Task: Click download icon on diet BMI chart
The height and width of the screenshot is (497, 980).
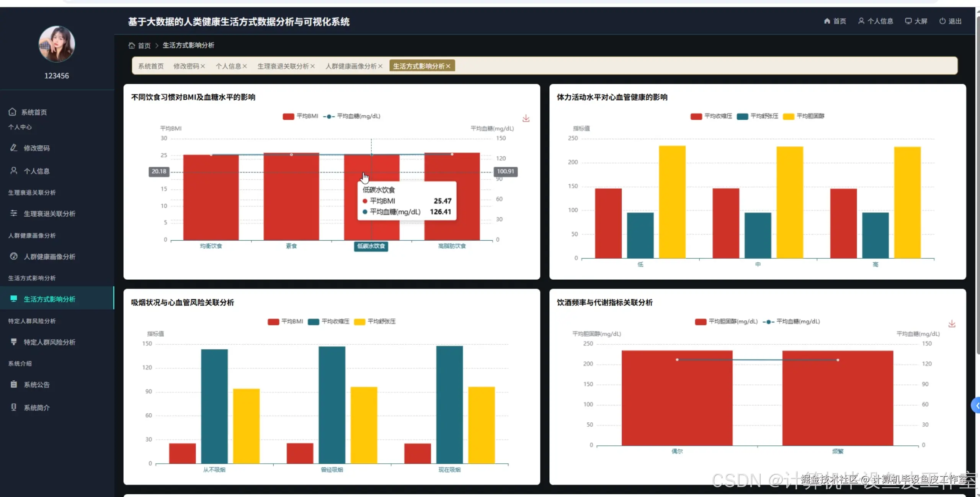Action: pyautogui.click(x=526, y=119)
